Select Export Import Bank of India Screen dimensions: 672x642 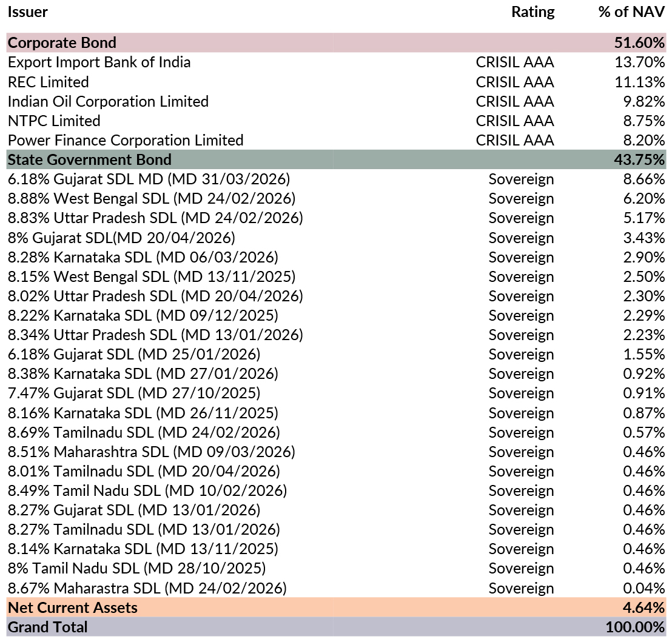[99, 62]
